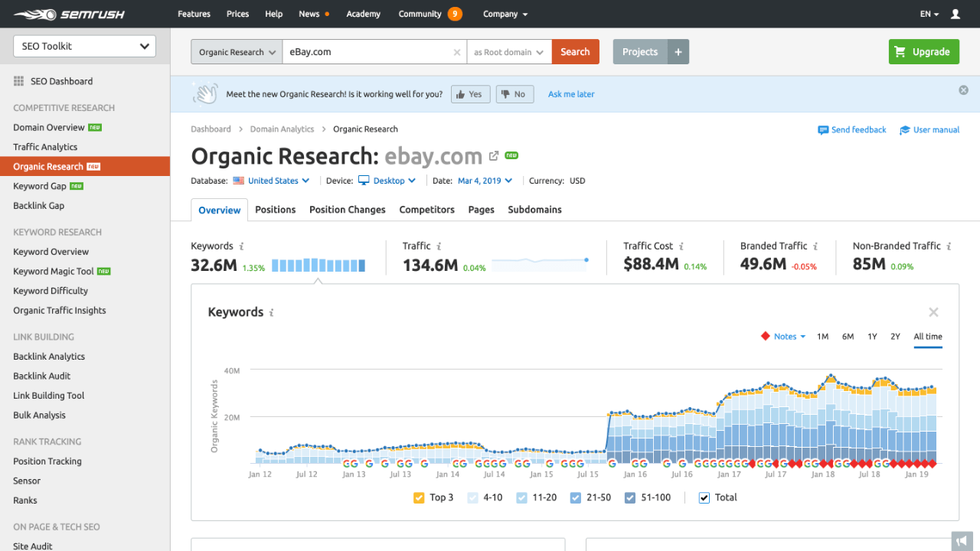Viewport: 980px width, 551px height.
Task: Switch to the Position Changes tab
Action: [348, 210]
